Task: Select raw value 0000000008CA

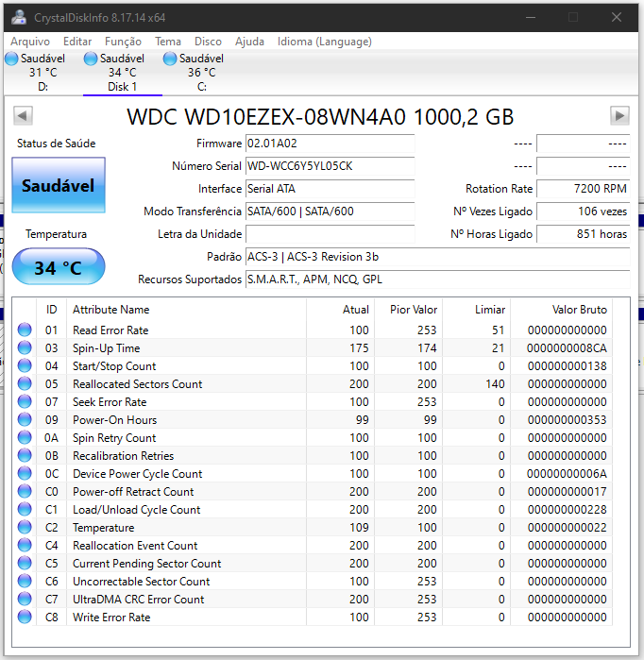Action: [567, 348]
